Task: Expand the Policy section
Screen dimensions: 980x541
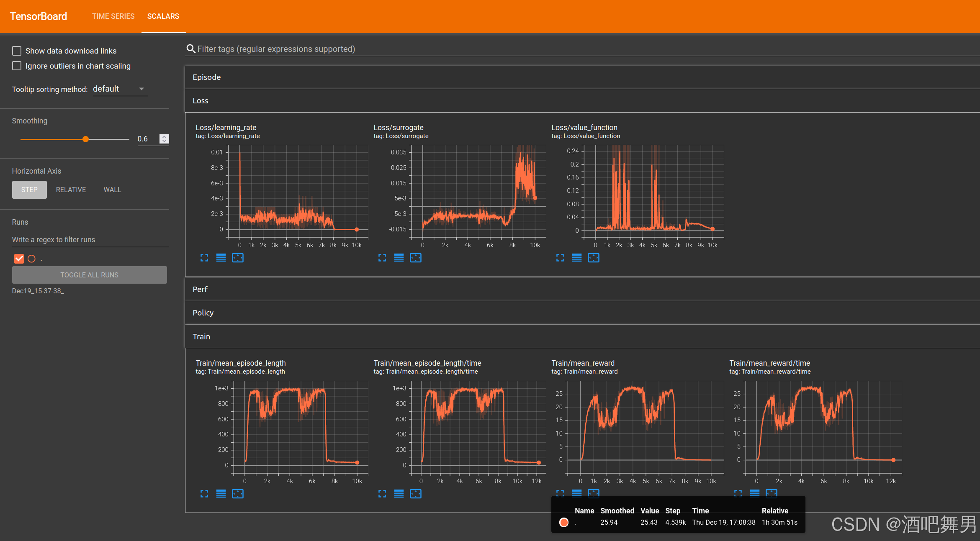Action: 203,313
